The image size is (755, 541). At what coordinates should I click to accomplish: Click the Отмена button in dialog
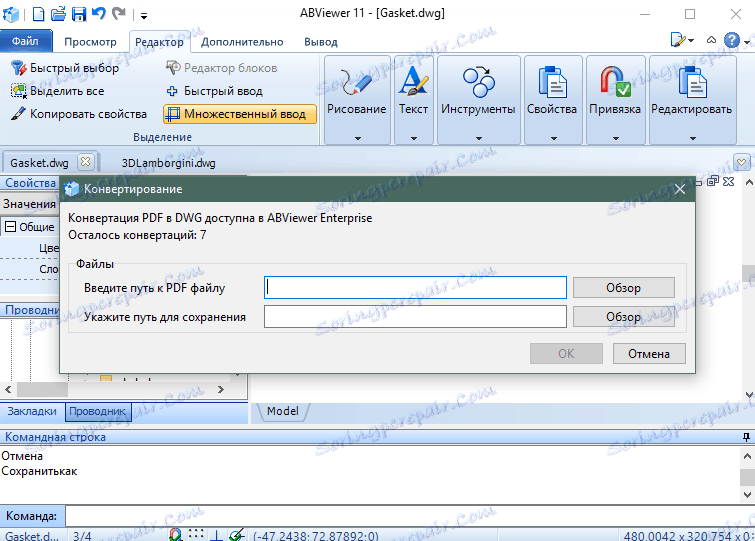pos(649,354)
